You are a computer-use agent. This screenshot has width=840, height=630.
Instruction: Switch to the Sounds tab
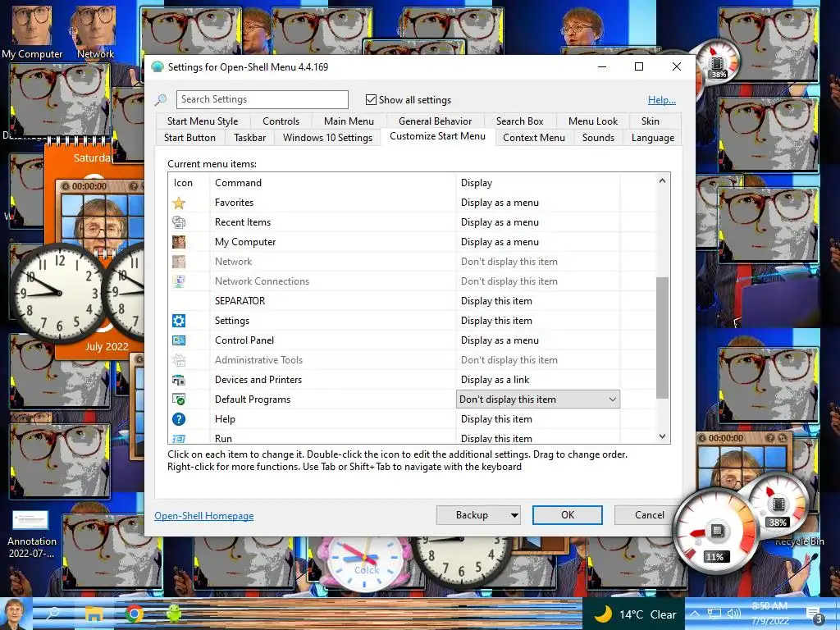598,138
